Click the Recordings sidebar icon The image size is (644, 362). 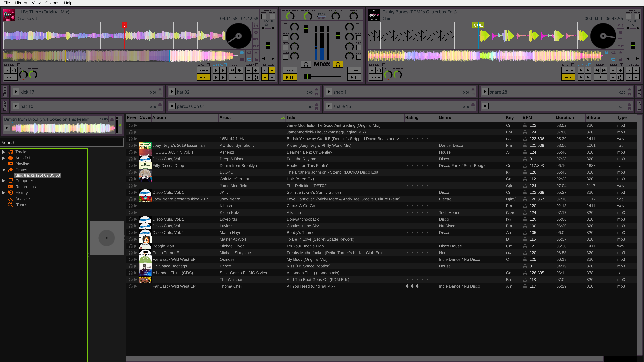point(11,187)
